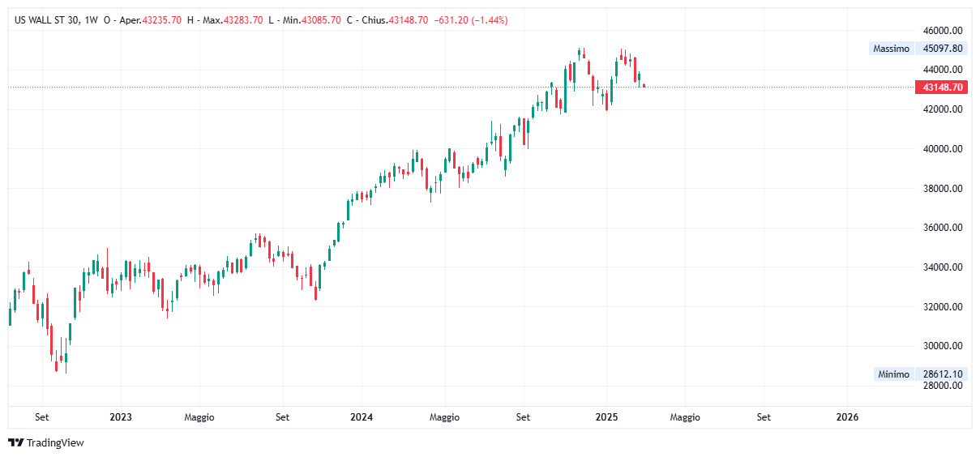Select the US WALL ST 30 symbol title
The height and width of the screenshot is (457, 980).
[x=47, y=19]
